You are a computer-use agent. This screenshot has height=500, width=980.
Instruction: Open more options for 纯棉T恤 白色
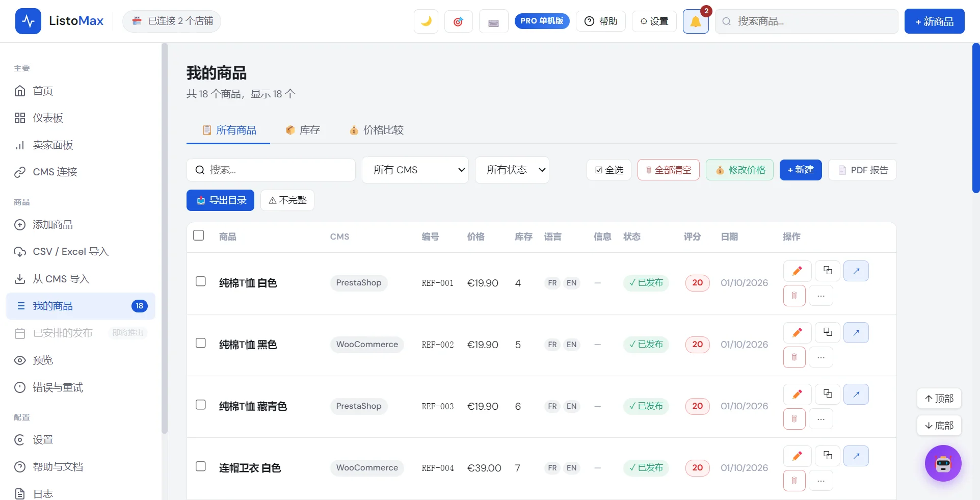[x=821, y=296]
